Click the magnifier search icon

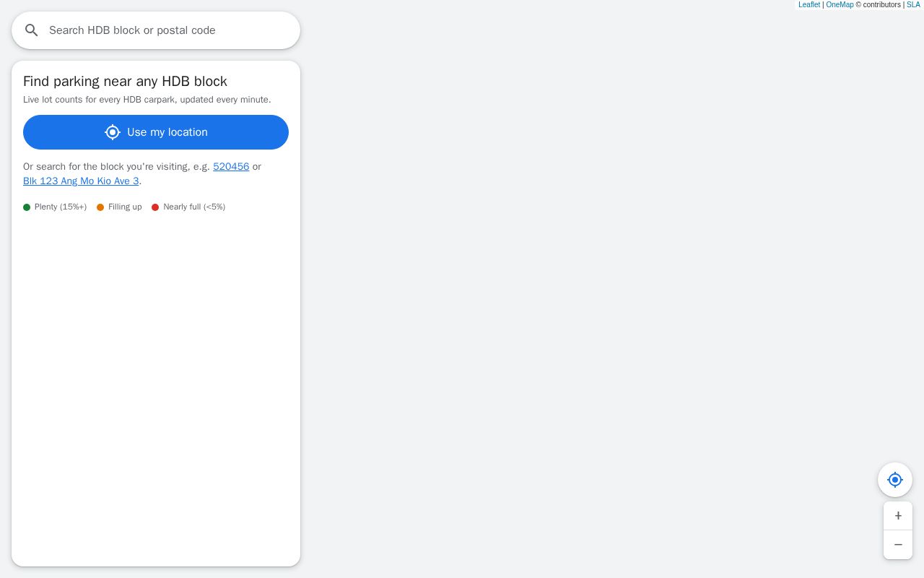(31, 30)
